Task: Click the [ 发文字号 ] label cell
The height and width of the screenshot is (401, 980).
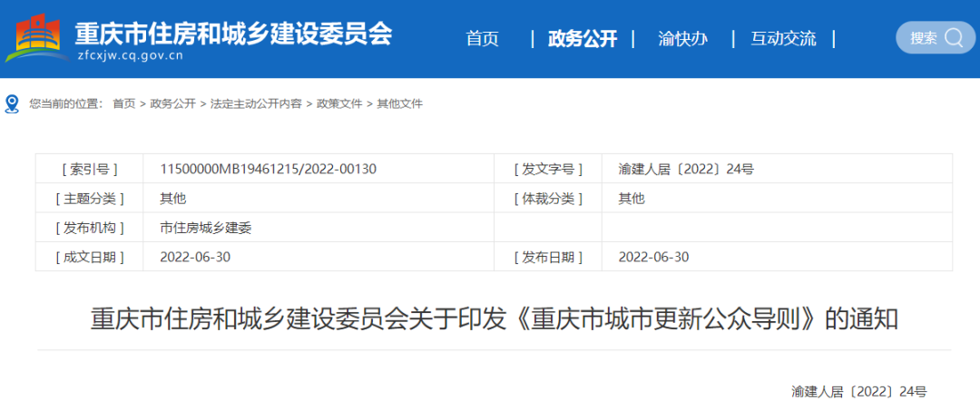Action: tap(548, 169)
